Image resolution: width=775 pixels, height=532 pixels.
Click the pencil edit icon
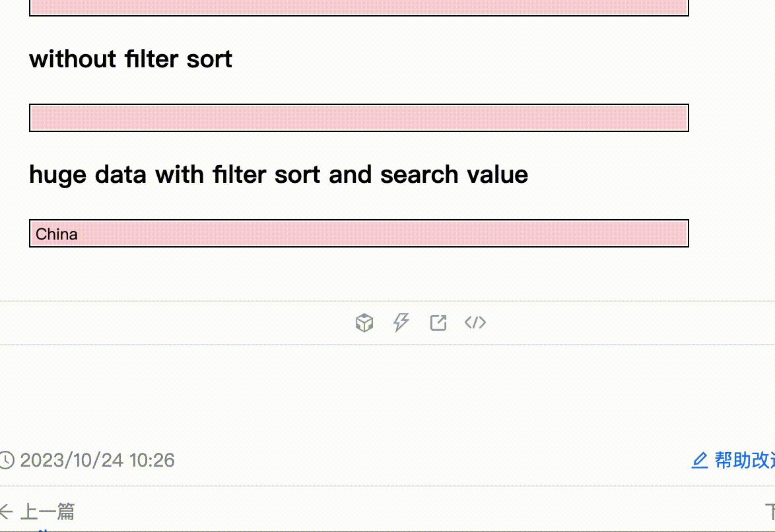pyautogui.click(x=700, y=460)
